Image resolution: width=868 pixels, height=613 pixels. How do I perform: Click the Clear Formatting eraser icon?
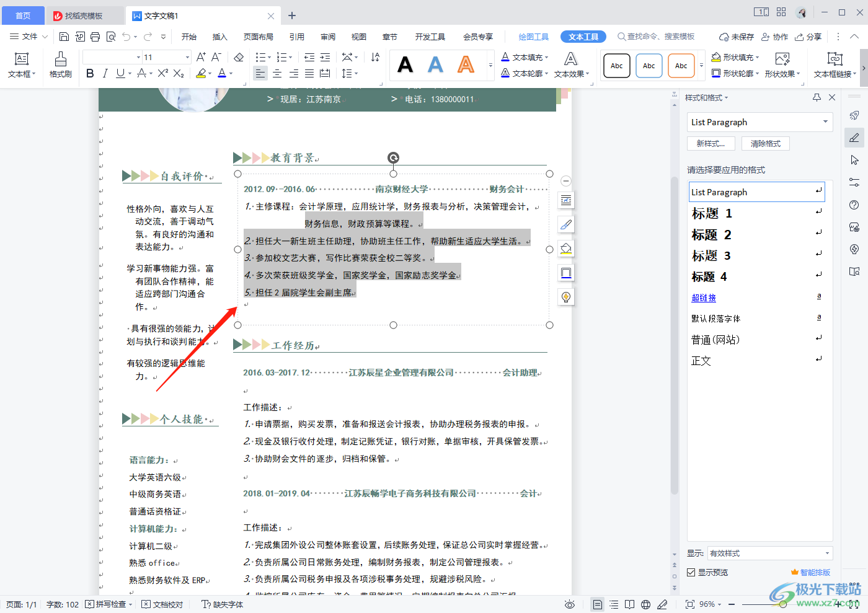239,57
